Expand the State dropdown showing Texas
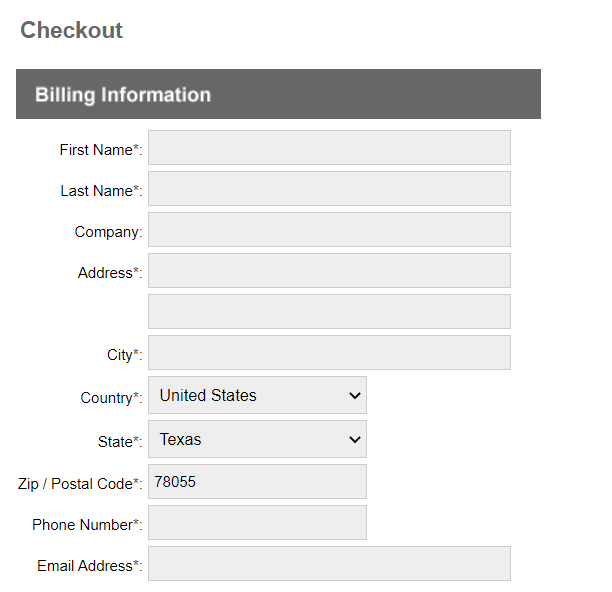 click(257, 439)
